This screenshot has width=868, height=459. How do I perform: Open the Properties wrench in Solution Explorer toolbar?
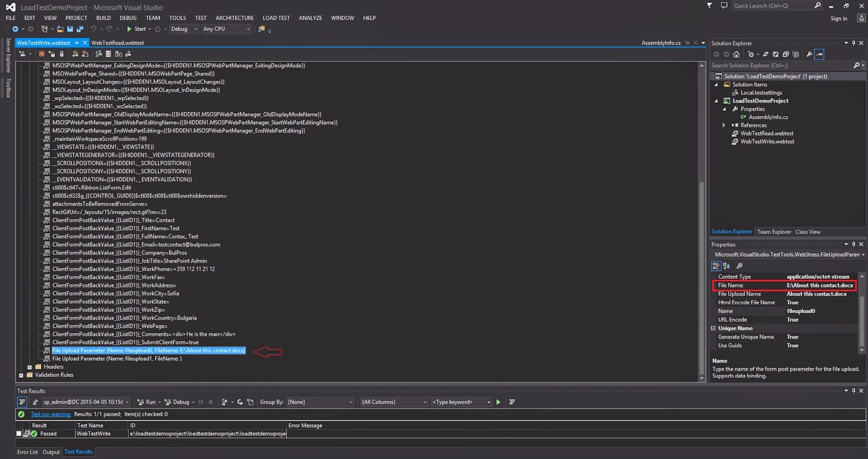(x=809, y=54)
